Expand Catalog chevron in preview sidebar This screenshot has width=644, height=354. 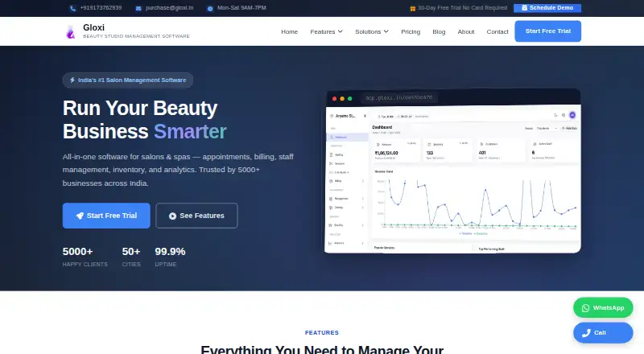(x=363, y=208)
